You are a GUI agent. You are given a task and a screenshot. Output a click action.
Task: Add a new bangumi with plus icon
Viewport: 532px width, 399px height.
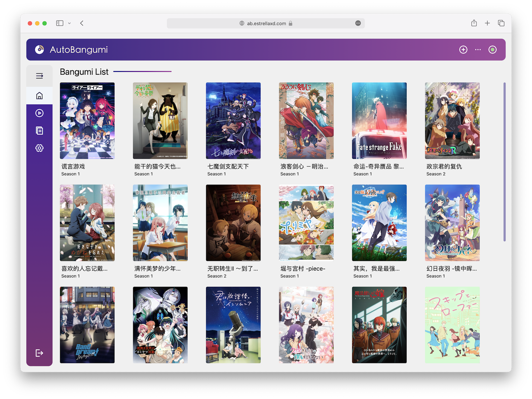click(463, 50)
